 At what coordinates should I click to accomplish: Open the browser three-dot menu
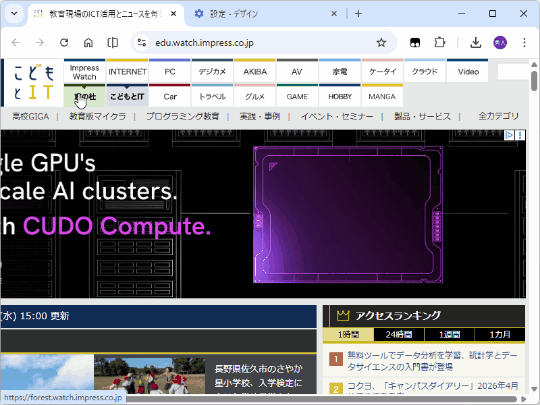(x=524, y=43)
